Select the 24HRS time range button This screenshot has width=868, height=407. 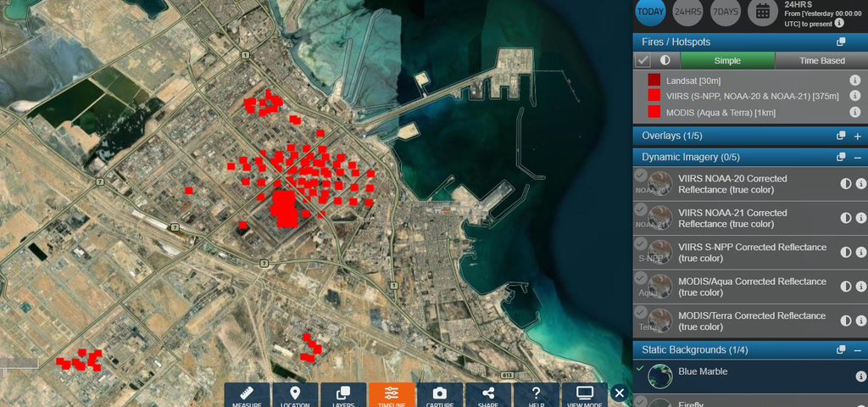click(x=688, y=11)
